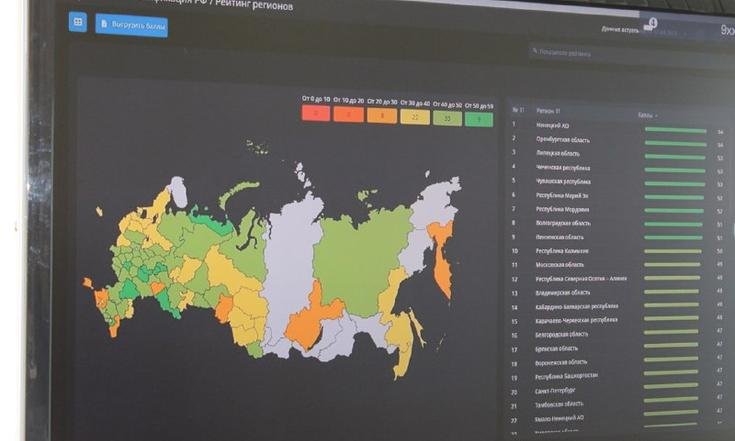Sort table by '№' column header
This screenshot has height=441, width=735.
[x=517, y=109]
